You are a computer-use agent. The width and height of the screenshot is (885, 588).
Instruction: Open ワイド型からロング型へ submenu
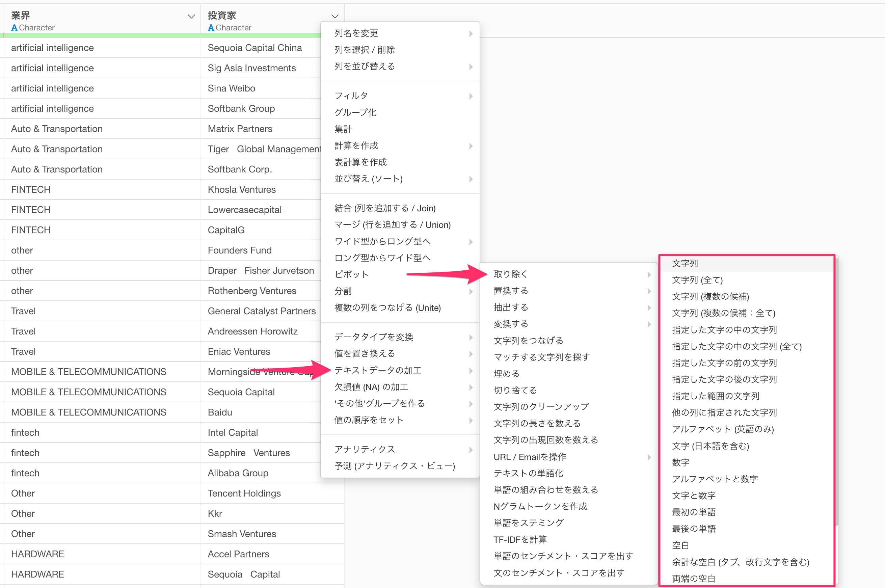(x=400, y=241)
